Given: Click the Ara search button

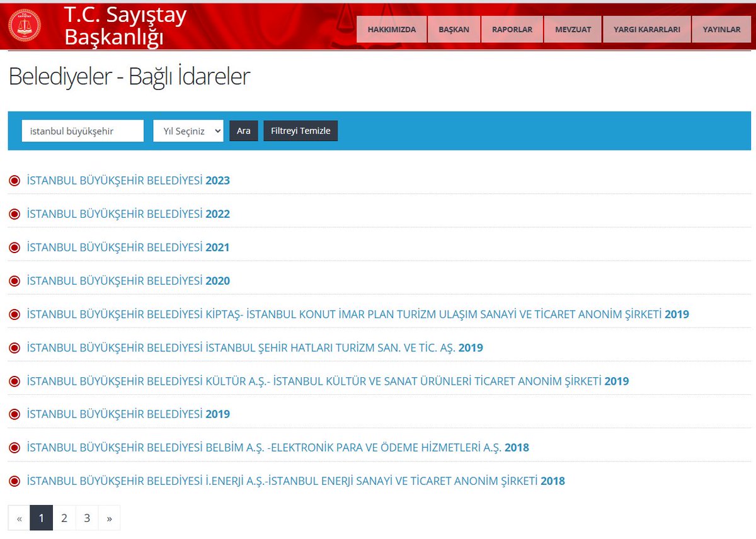Looking at the screenshot, I should [244, 131].
